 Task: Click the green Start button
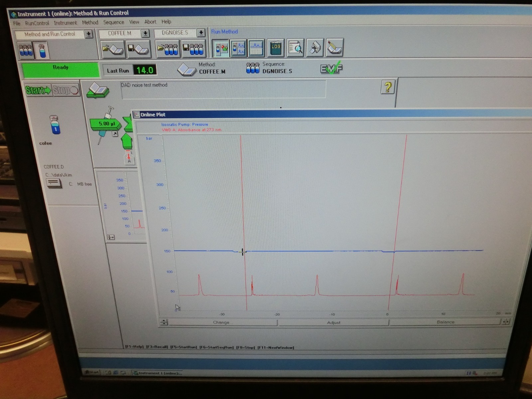pyautogui.click(x=38, y=90)
